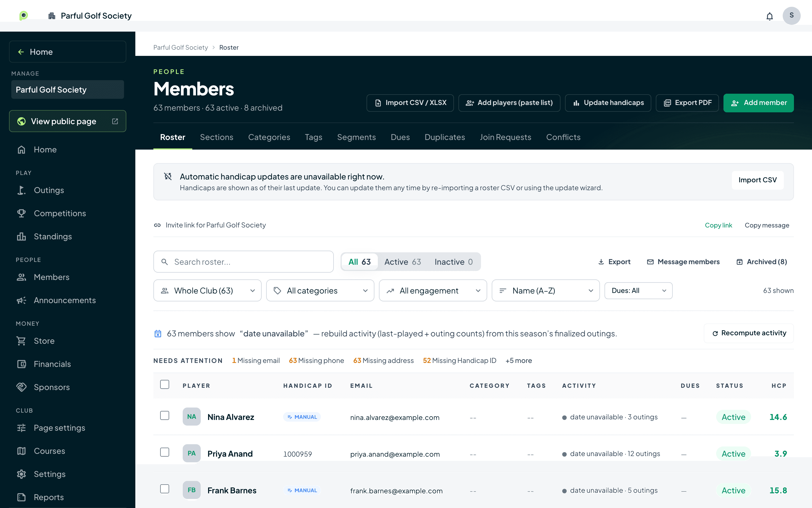Open the Join Requests tab

coord(505,137)
